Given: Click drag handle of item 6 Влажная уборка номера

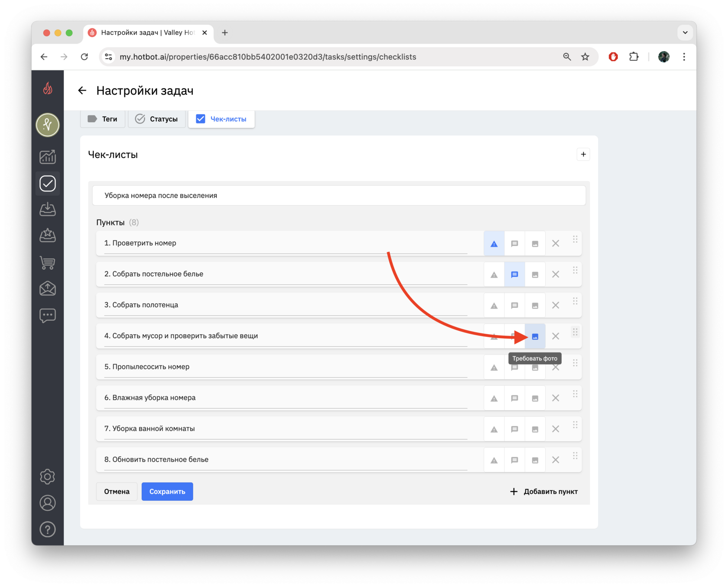Looking at the screenshot, I should [x=575, y=394].
